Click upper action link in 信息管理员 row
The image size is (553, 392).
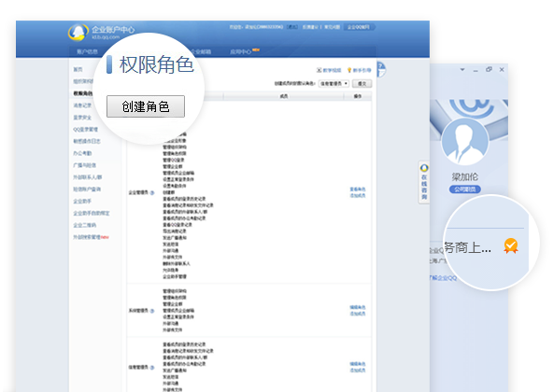[358, 364]
